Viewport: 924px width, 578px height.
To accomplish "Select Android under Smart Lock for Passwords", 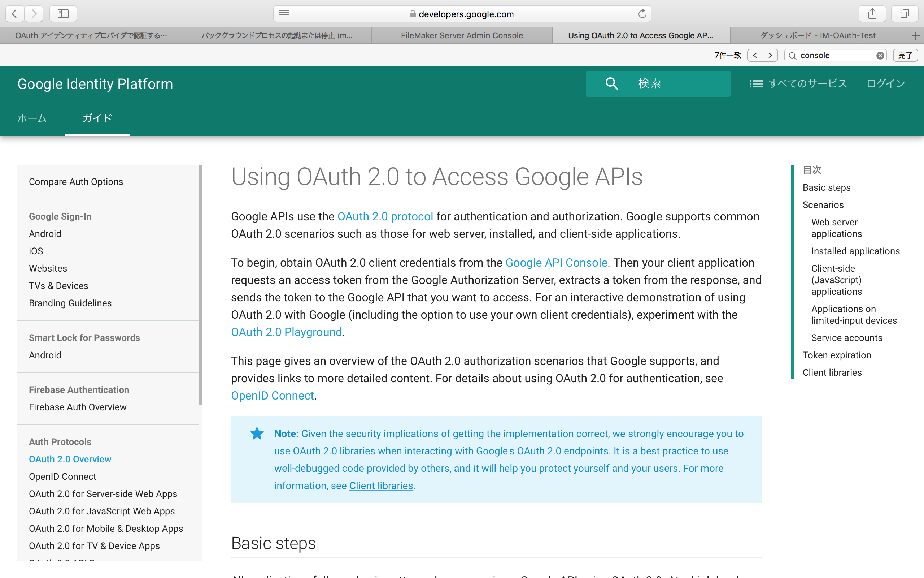I will click(x=45, y=355).
